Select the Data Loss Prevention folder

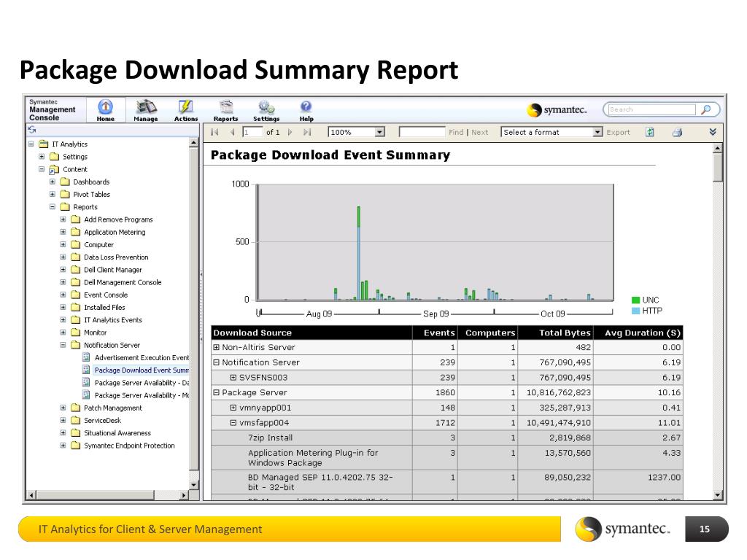(116, 257)
